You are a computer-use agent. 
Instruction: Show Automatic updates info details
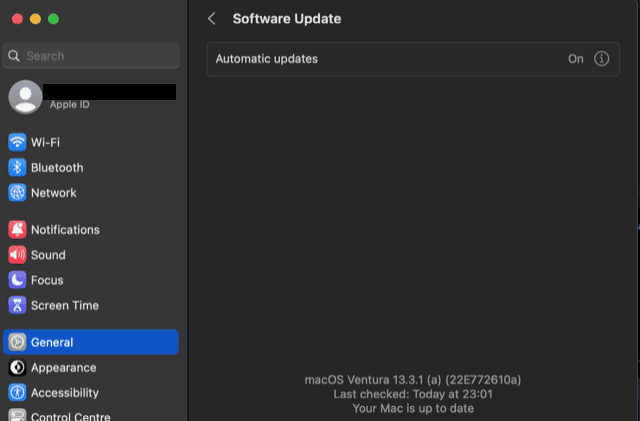click(602, 59)
